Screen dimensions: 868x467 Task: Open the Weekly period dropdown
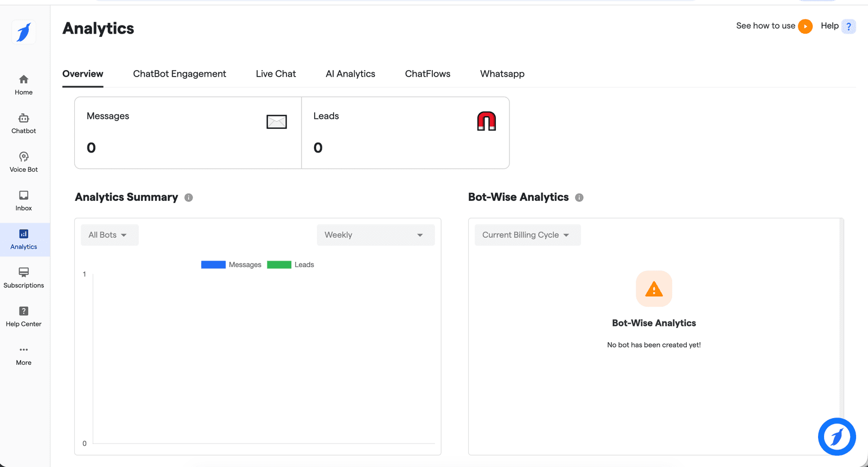click(x=375, y=235)
